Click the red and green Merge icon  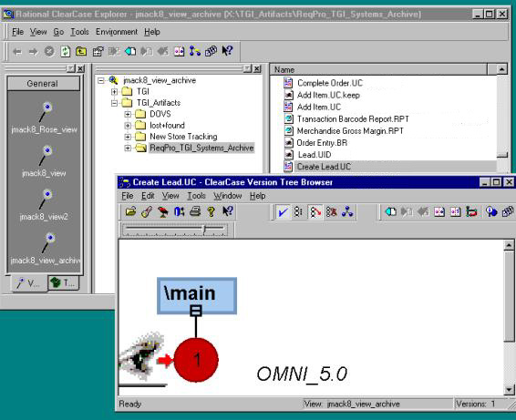pos(471,211)
